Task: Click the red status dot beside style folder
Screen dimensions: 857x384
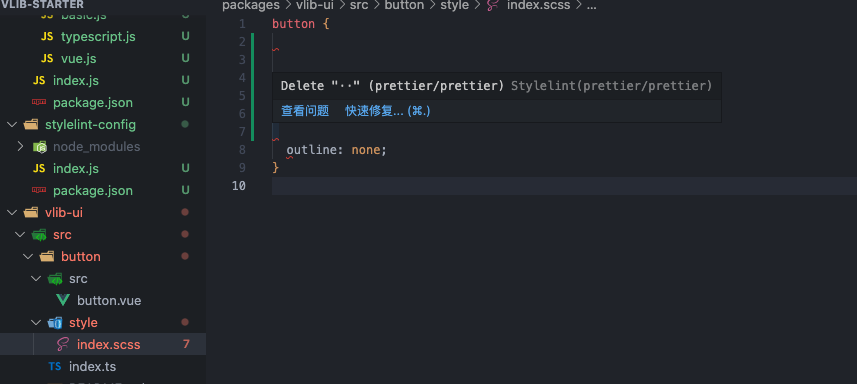Action: click(185, 322)
